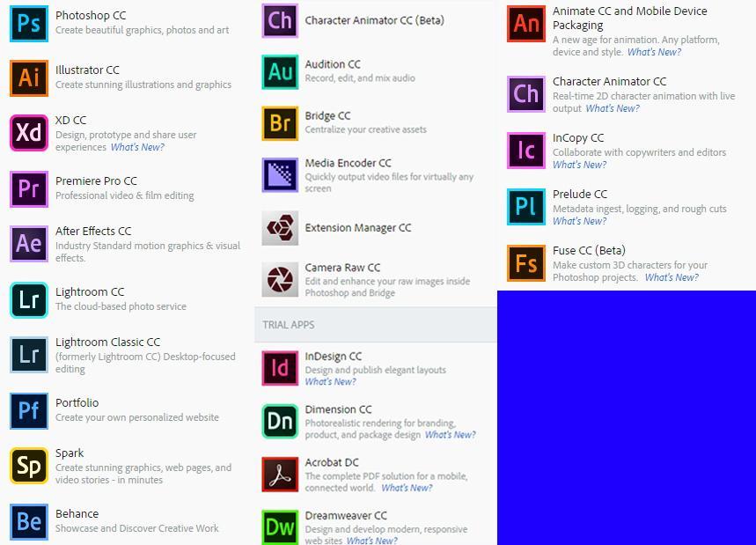Click What's New for Fuse CC
Viewport: 756px width, 545px height.
pyautogui.click(x=672, y=278)
